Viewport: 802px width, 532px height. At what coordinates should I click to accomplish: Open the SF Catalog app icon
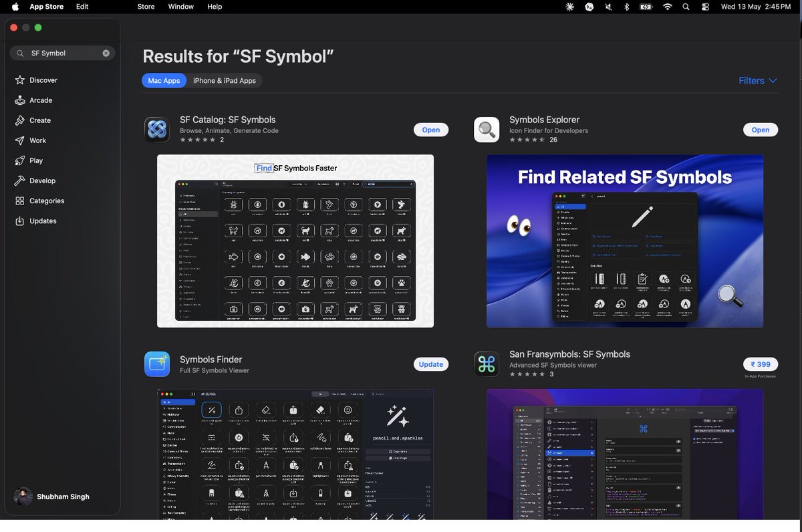(x=157, y=130)
